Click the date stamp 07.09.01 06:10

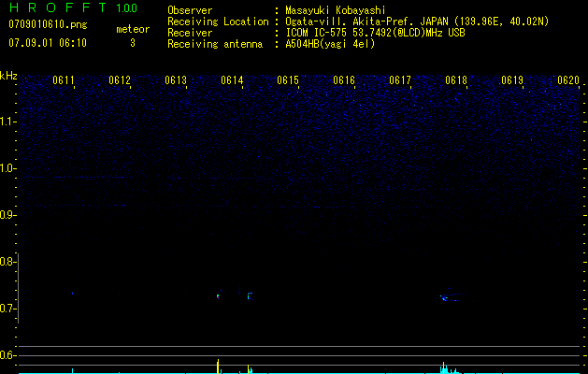click(x=48, y=43)
